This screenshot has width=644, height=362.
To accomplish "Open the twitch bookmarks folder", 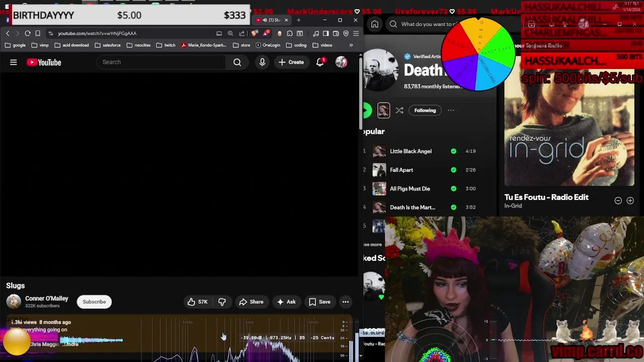I will (x=166, y=45).
